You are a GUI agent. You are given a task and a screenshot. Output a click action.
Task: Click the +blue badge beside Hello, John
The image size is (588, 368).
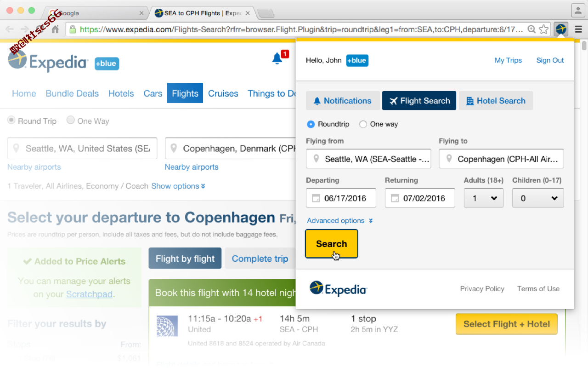point(357,60)
